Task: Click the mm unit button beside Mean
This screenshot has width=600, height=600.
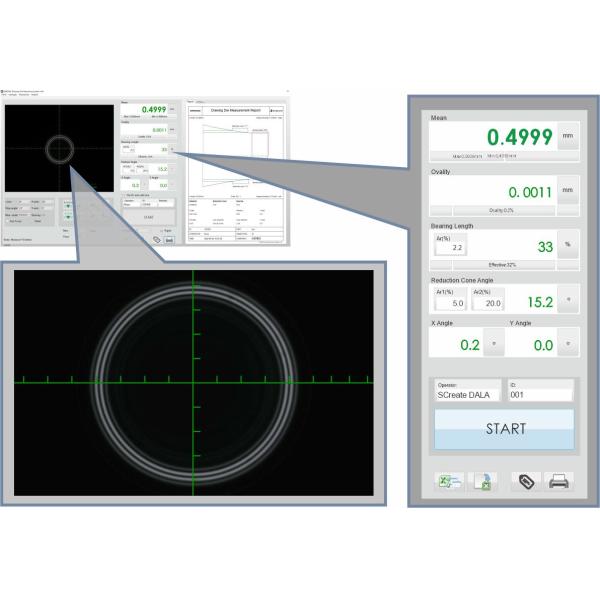Action: click(x=567, y=136)
